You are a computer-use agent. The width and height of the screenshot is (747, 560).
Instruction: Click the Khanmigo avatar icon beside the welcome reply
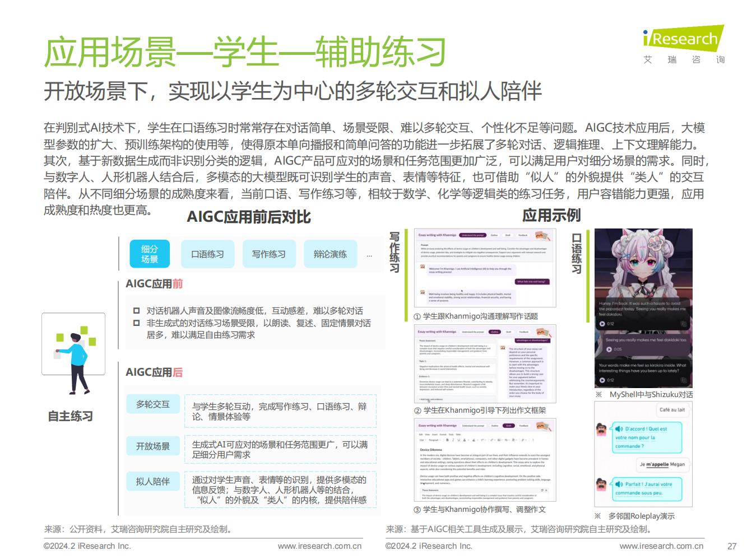tap(423, 267)
